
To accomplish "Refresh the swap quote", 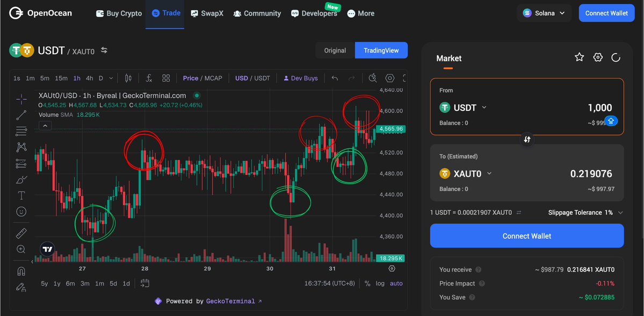I will pos(616,57).
